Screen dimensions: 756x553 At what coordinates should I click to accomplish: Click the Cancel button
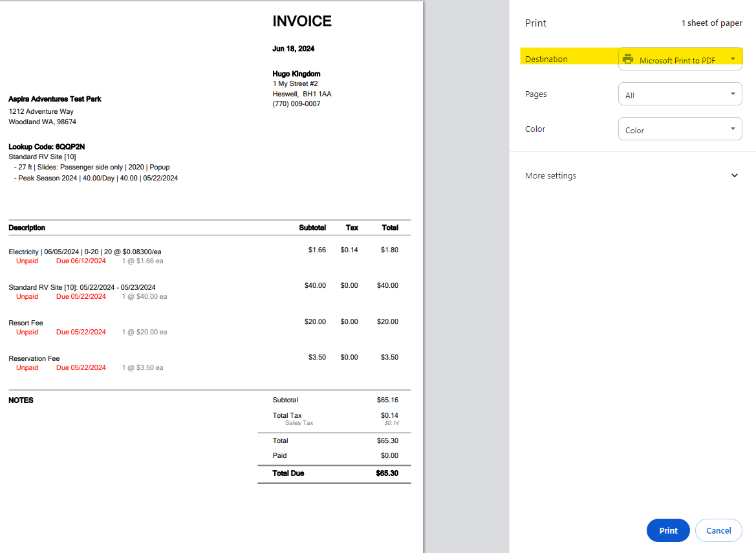tap(718, 530)
